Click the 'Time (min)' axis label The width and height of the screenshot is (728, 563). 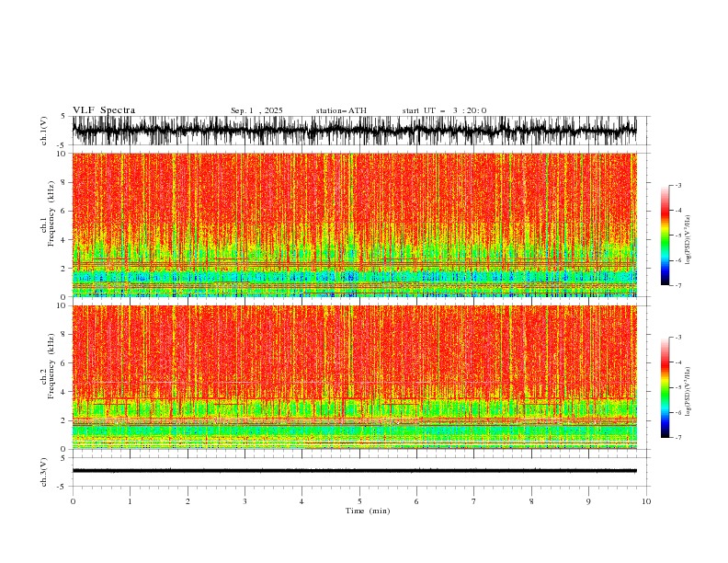pyautogui.click(x=368, y=511)
